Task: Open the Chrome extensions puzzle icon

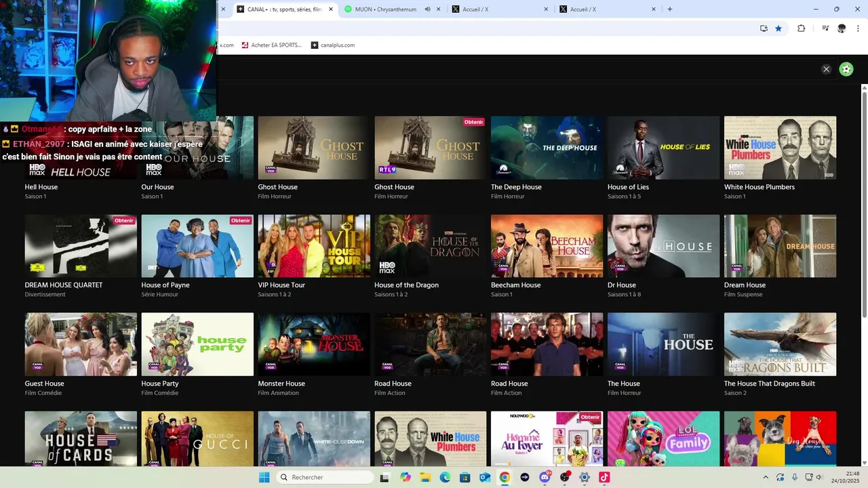Action: click(801, 28)
